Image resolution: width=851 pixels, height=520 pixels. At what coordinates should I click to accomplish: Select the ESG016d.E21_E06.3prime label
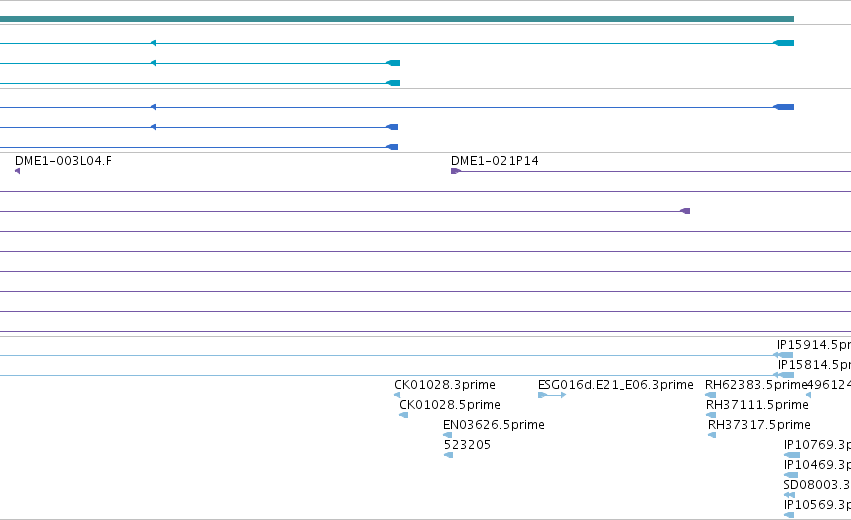tap(615, 385)
